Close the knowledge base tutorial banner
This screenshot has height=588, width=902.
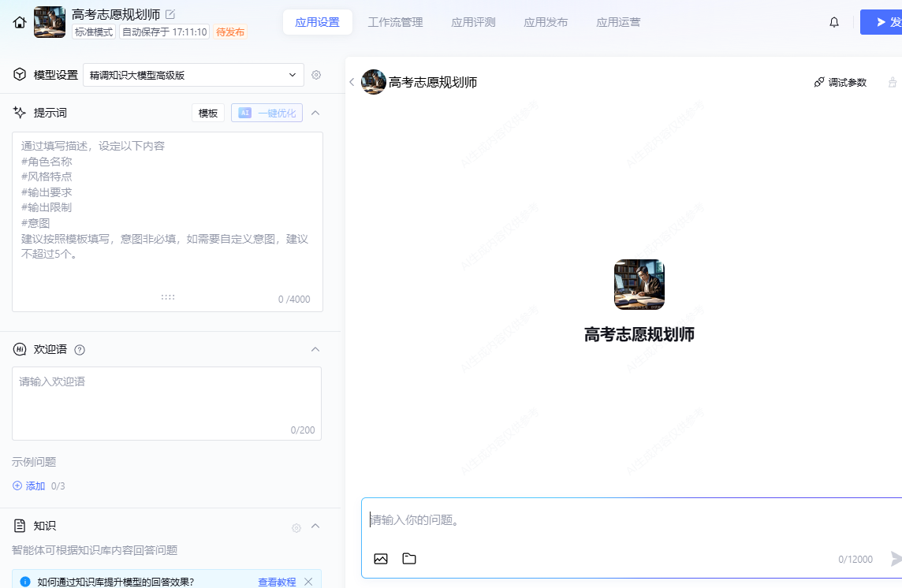click(308, 582)
